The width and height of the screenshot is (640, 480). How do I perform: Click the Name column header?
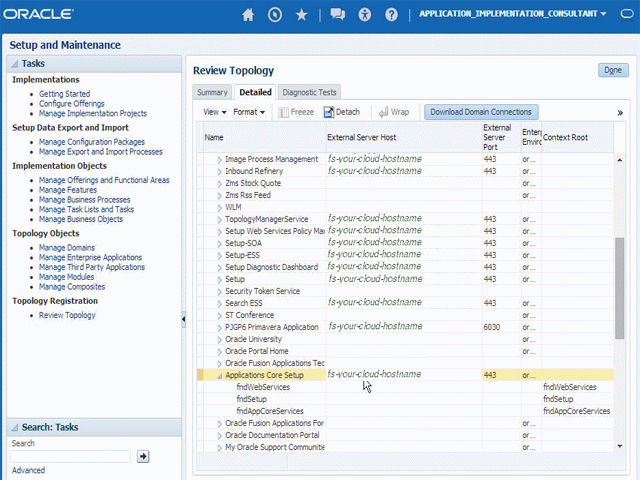tap(264, 138)
